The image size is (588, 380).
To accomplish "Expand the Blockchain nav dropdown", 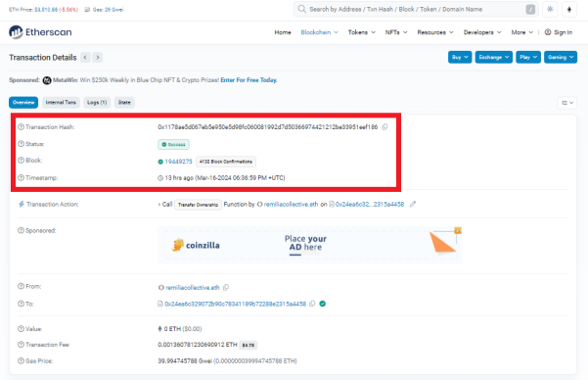I will (319, 32).
